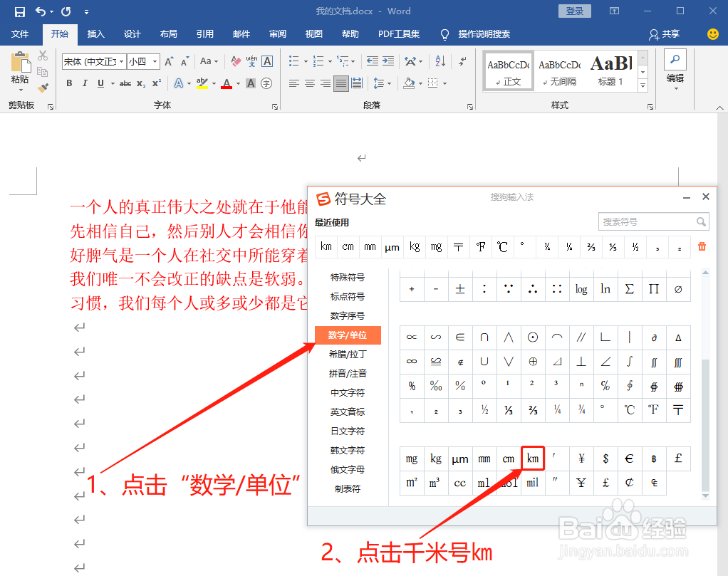Select the 制表符 category
Screen dimensions: 728x576
[348, 488]
